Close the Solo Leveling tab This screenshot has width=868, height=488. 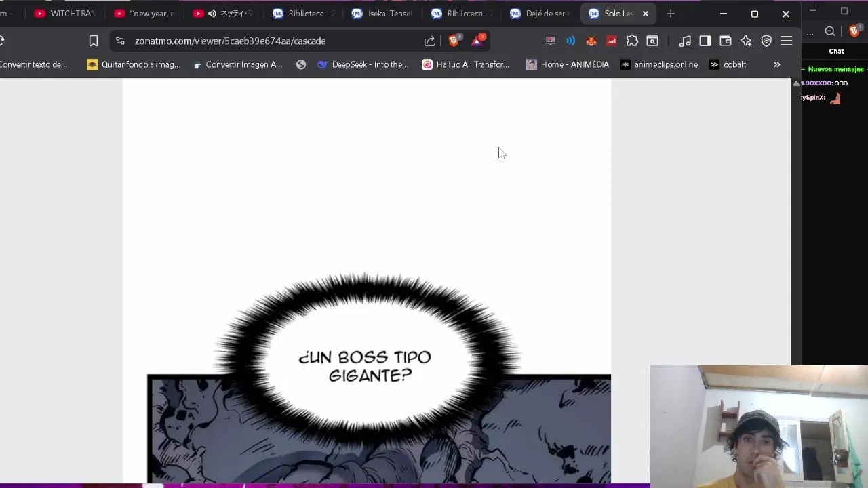click(x=646, y=14)
